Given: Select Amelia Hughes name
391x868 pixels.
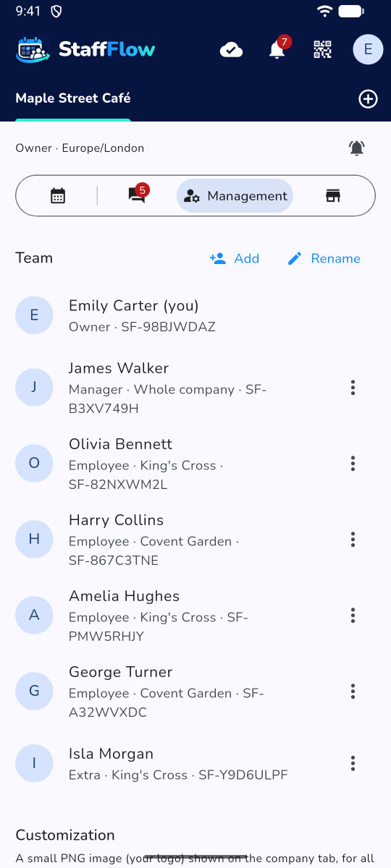Looking at the screenshot, I should click(x=125, y=596).
